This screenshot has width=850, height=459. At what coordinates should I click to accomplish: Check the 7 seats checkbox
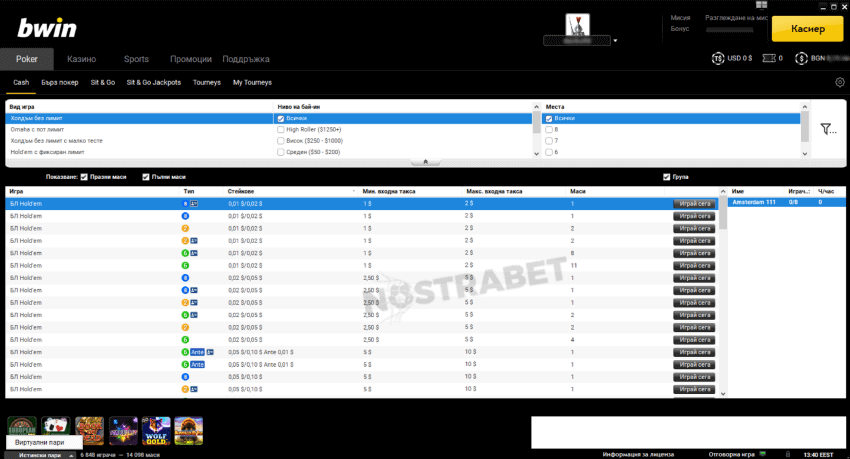click(x=549, y=141)
